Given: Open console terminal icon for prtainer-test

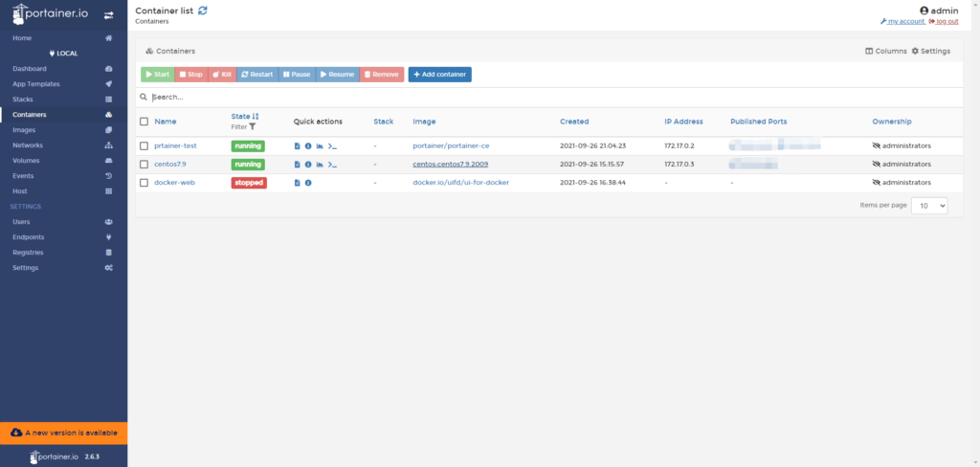Looking at the screenshot, I should point(332,146).
